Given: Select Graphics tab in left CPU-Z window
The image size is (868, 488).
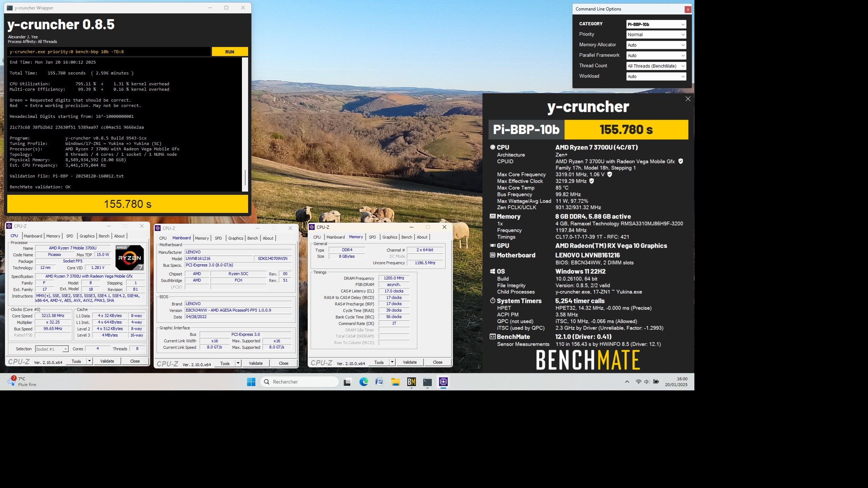Looking at the screenshot, I should (x=87, y=236).
